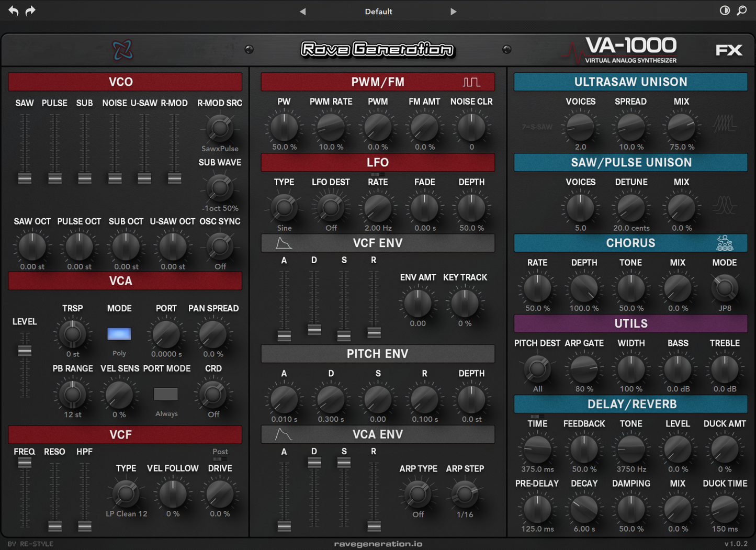Screen dimensions: 756x550
Task: Toggle the Poly mode switch in VCA
Action: coord(119,333)
